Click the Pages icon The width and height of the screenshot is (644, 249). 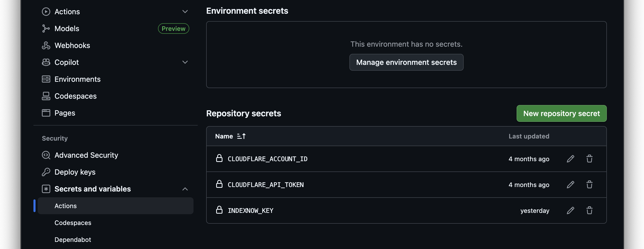pos(46,113)
